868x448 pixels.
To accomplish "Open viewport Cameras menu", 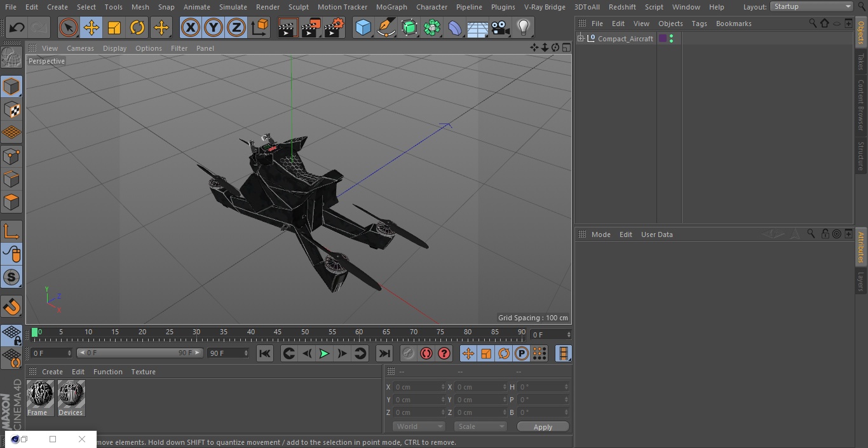I will click(x=80, y=48).
